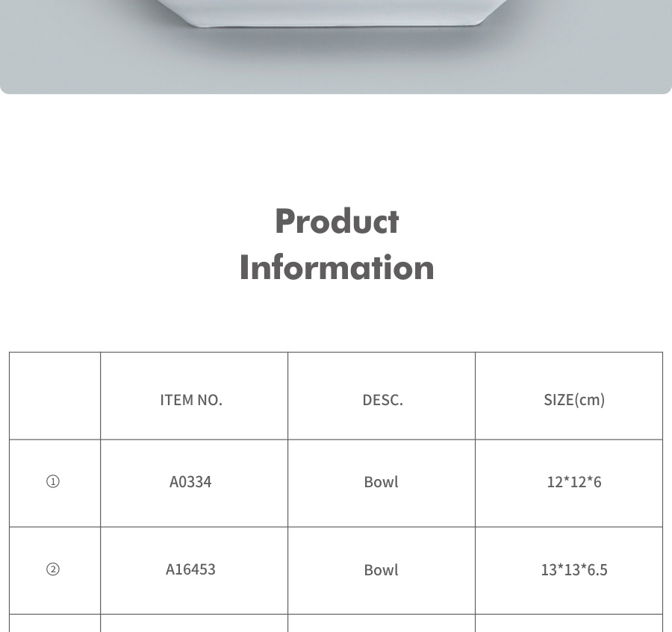Screen dimensions: 672x632
Task: Click the third row's description cell
Action: tap(382, 624)
